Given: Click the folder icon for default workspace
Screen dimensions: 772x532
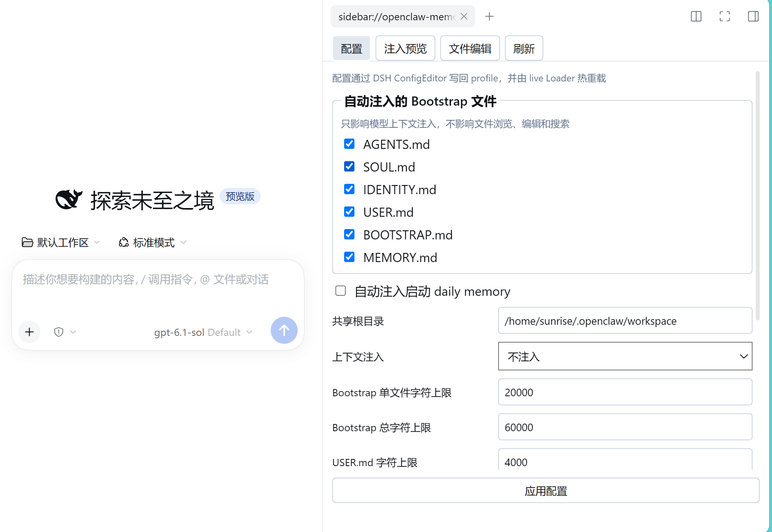Looking at the screenshot, I should click(x=27, y=242).
